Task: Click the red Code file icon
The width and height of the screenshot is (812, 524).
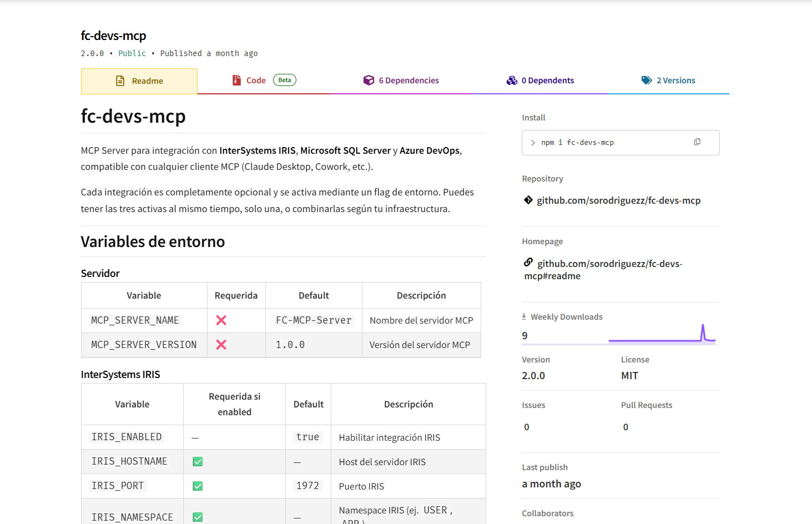Action: click(x=236, y=80)
